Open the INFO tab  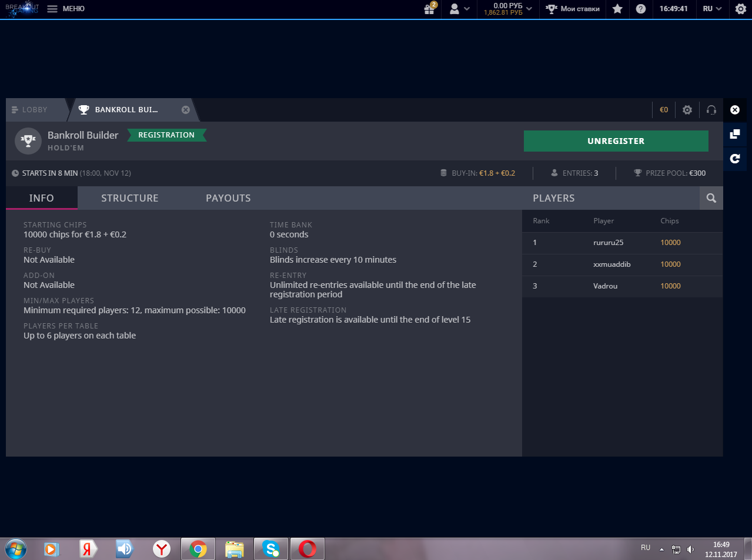click(42, 198)
